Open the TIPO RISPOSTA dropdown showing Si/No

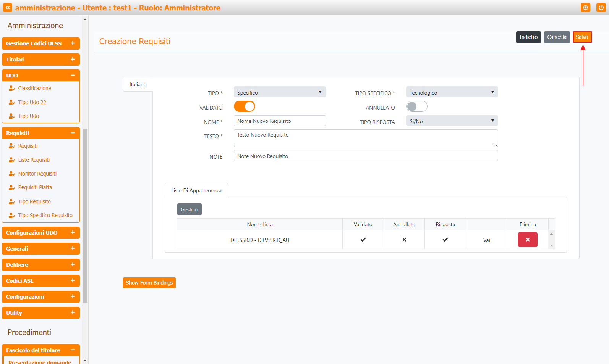(452, 121)
